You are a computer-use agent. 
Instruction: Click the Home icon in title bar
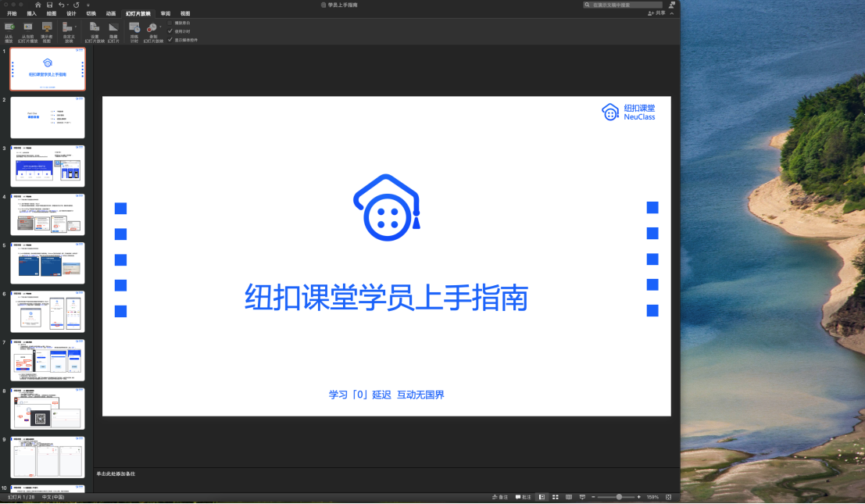pyautogui.click(x=38, y=5)
